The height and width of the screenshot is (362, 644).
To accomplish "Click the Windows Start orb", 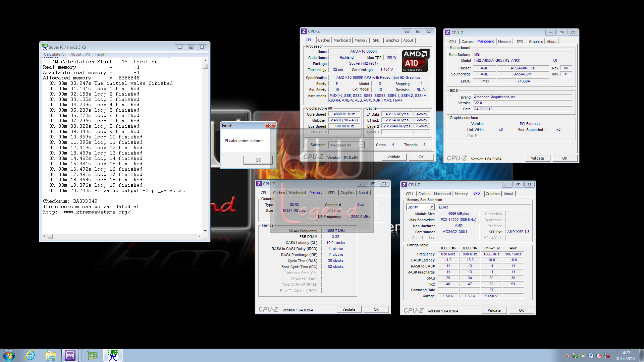I will point(9,355).
